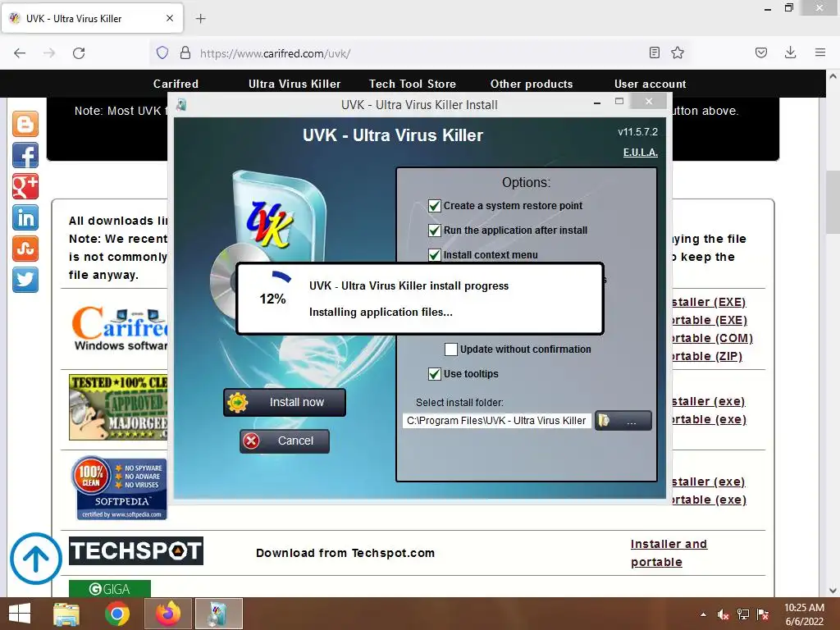Open the Ultra Virus Killer menu item

(x=294, y=84)
